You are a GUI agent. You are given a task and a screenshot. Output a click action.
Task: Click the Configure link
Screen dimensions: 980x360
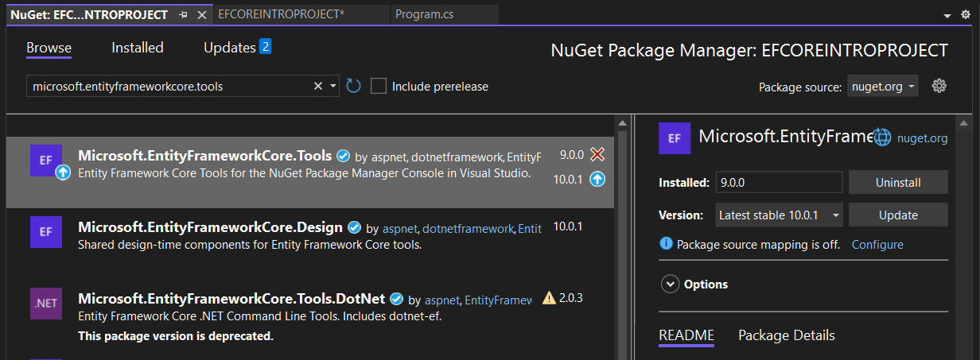[877, 244]
